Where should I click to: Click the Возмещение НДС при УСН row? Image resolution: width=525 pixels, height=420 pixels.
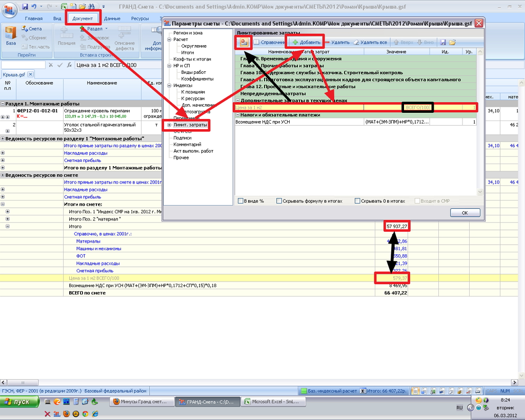click(356, 122)
